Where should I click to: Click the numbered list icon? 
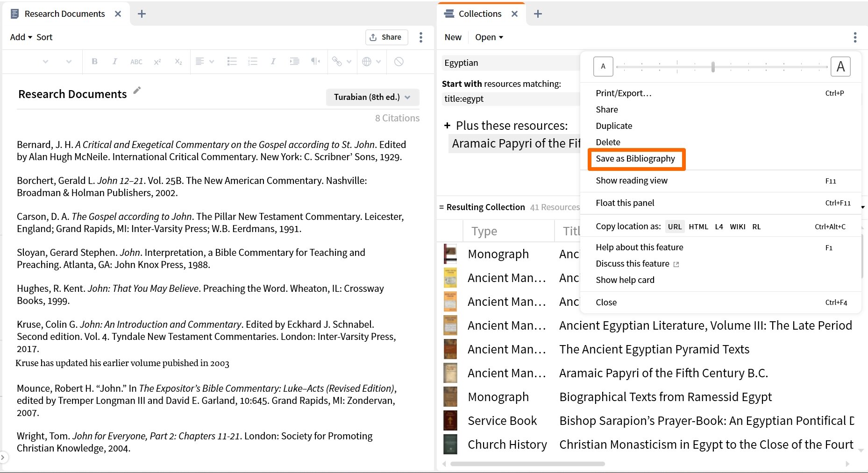click(x=253, y=61)
